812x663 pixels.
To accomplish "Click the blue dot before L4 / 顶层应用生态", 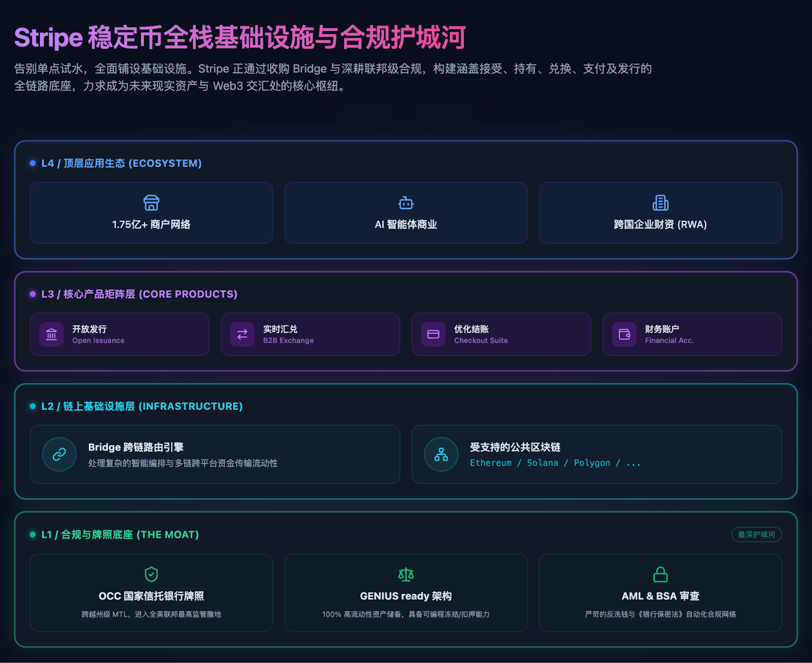I will (33, 163).
